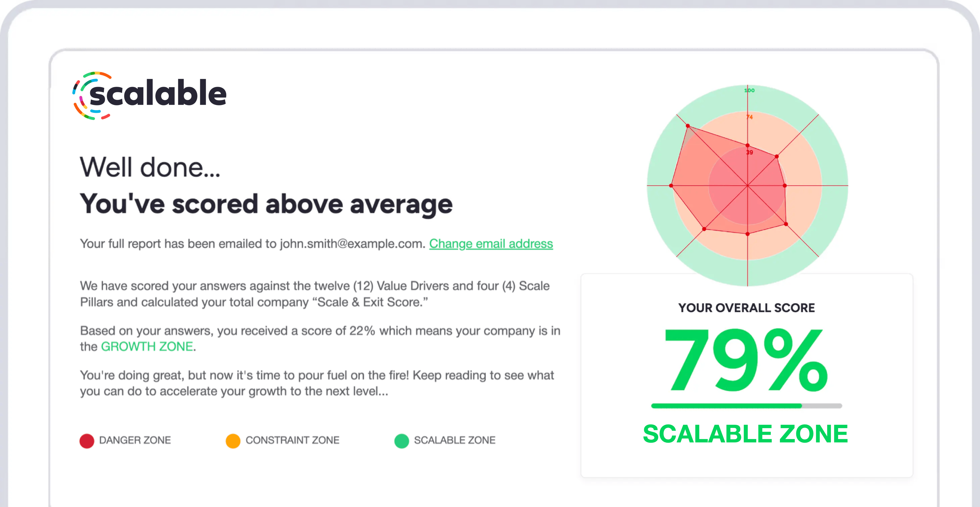Select the leftmost data point on radar's horizontal axis

point(671,186)
